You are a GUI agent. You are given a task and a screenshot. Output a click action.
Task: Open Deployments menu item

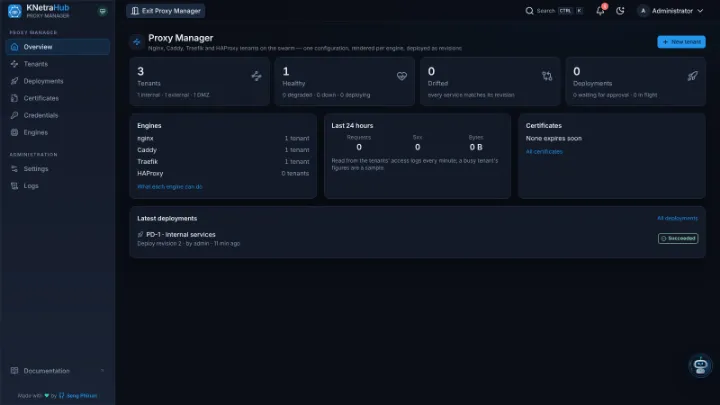point(58,81)
